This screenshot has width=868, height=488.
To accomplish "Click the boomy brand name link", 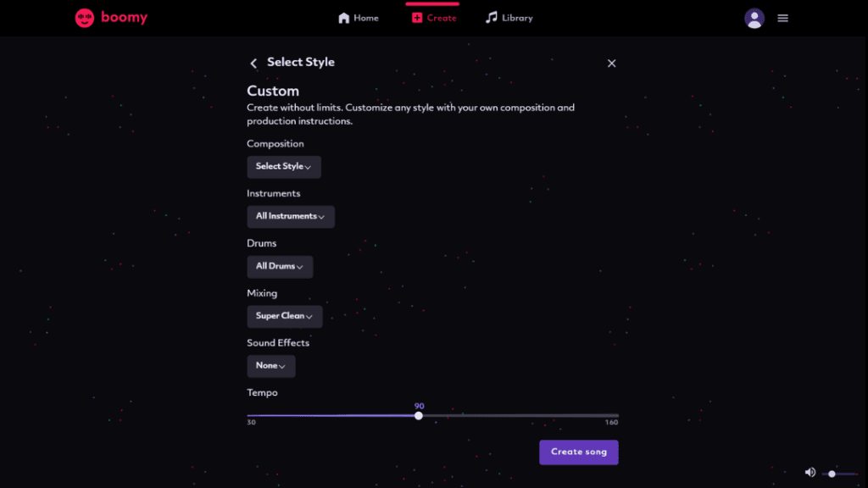I will pyautogui.click(x=124, y=18).
